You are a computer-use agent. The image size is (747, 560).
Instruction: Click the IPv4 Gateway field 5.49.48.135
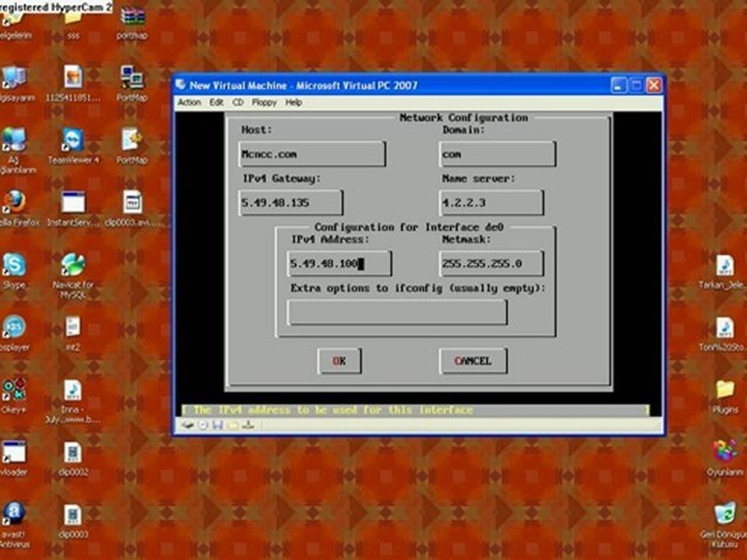click(290, 202)
